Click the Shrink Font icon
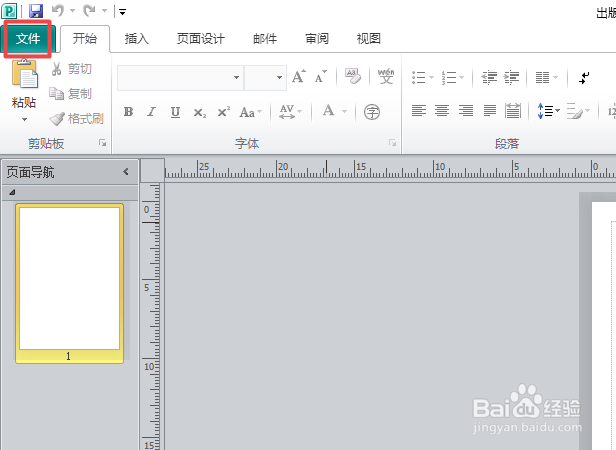The height and width of the screenshot is (450, 616). pos(321,76)
